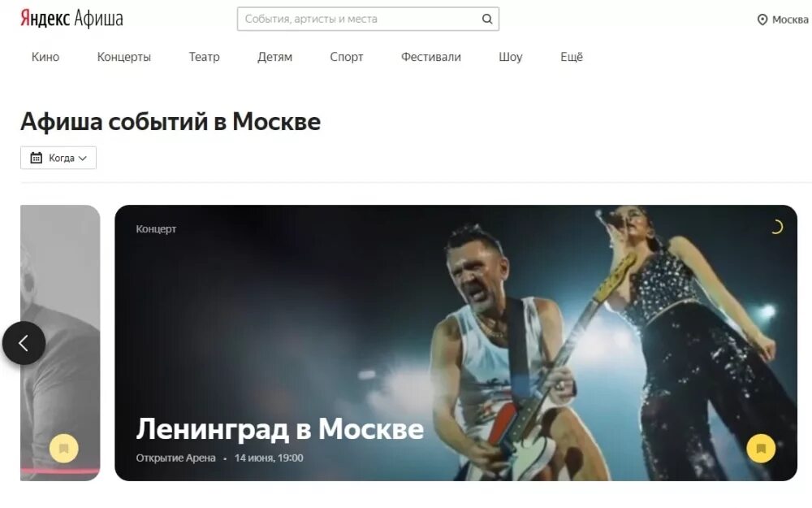Image resolution: width=812 pixels, height=508 pixels.
Task: Open the Фестивали section
Action: coord(431,57)
